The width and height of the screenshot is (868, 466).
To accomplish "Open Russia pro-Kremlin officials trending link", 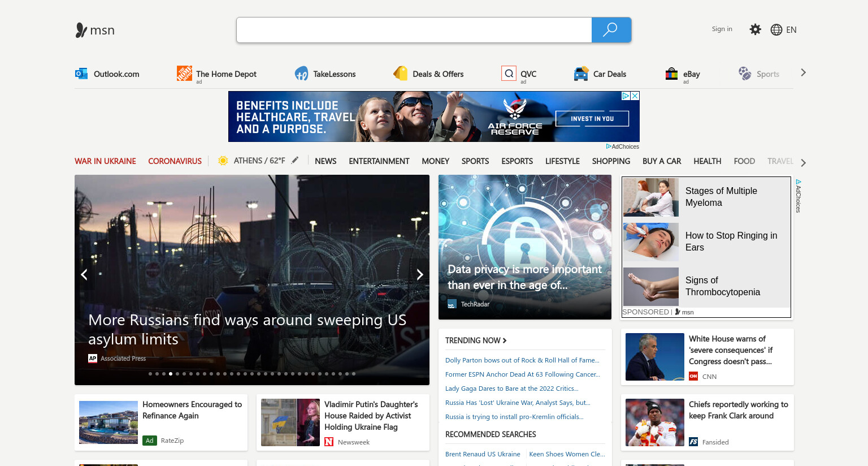I will point(514,417).
